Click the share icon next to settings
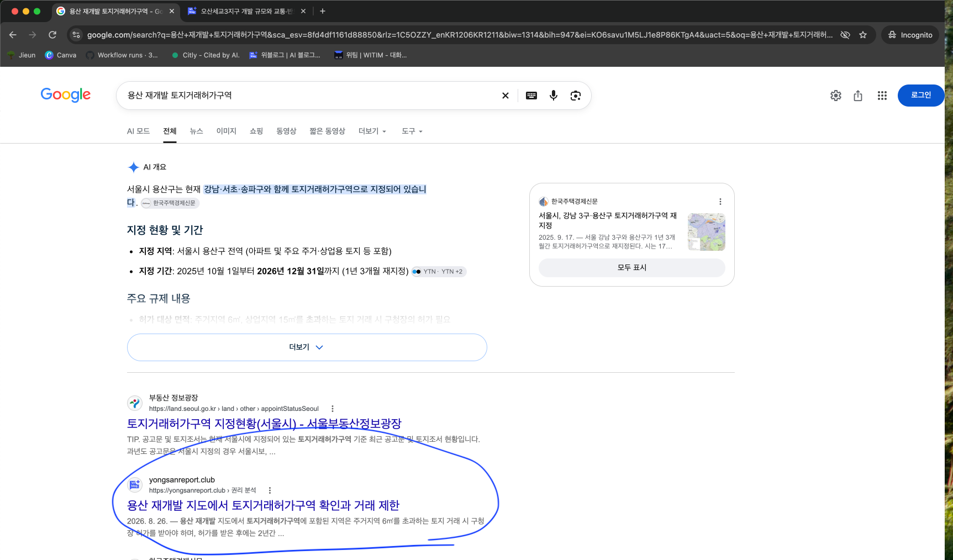The height and width of the screenshot is (560, 953). (858, 96)
